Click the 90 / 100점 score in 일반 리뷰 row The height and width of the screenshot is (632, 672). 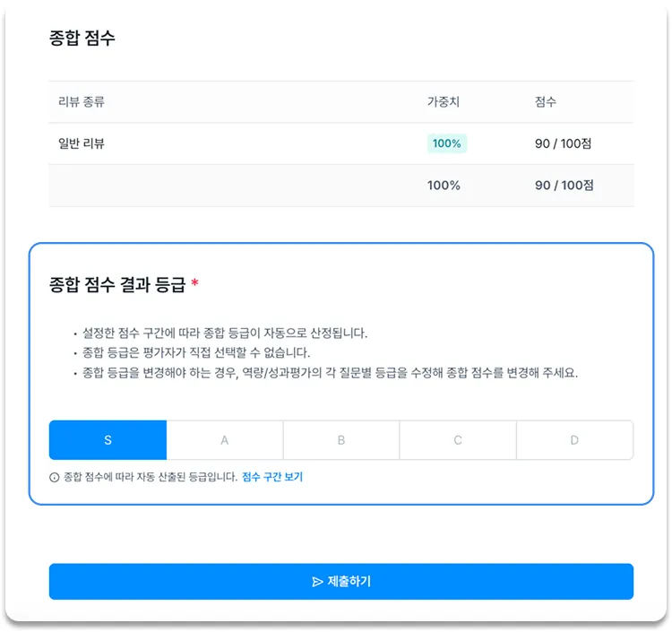coord(563,143)
